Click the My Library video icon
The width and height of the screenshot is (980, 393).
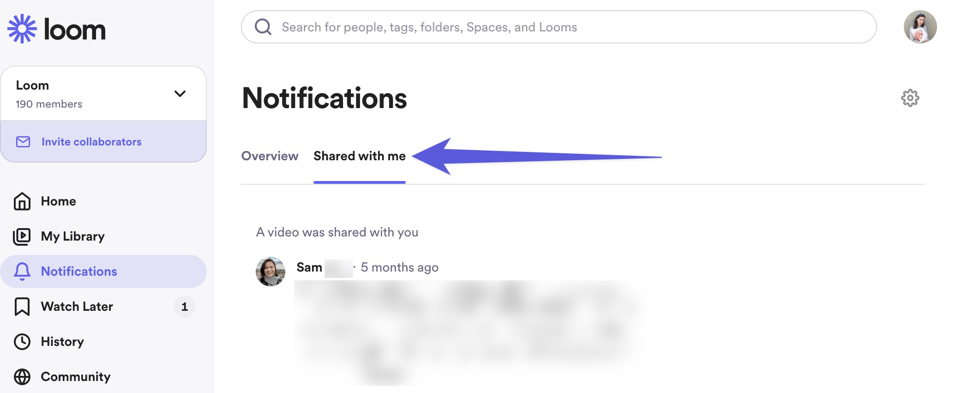pos(22,236)
